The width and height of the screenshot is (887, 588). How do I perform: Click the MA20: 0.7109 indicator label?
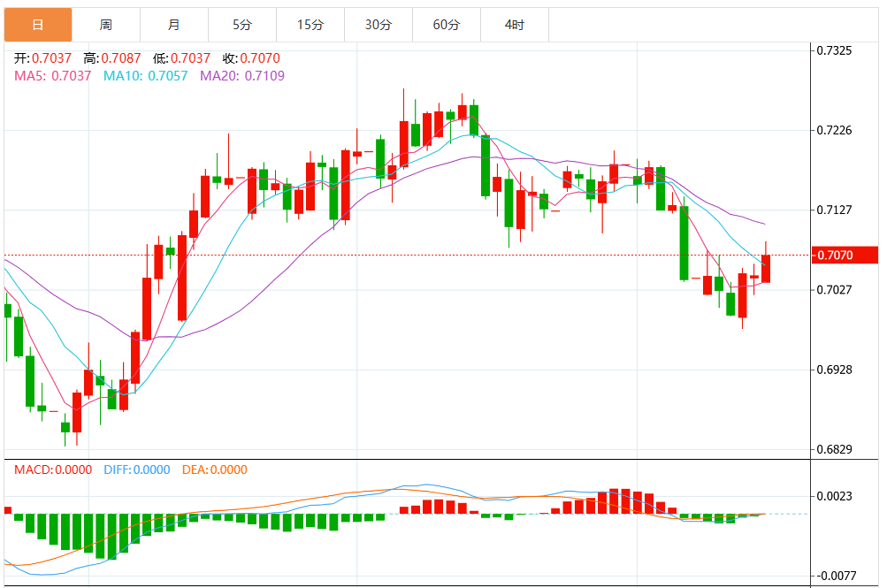(x=242, y=76)
